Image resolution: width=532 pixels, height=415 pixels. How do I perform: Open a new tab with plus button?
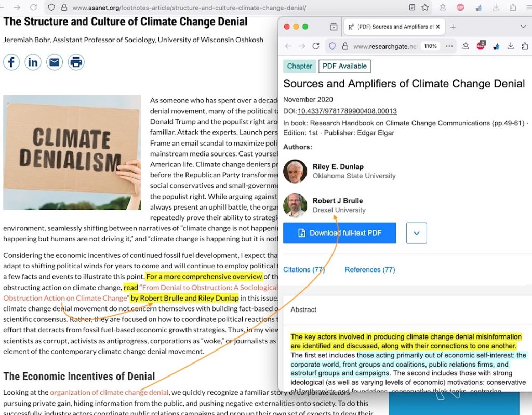453,27
